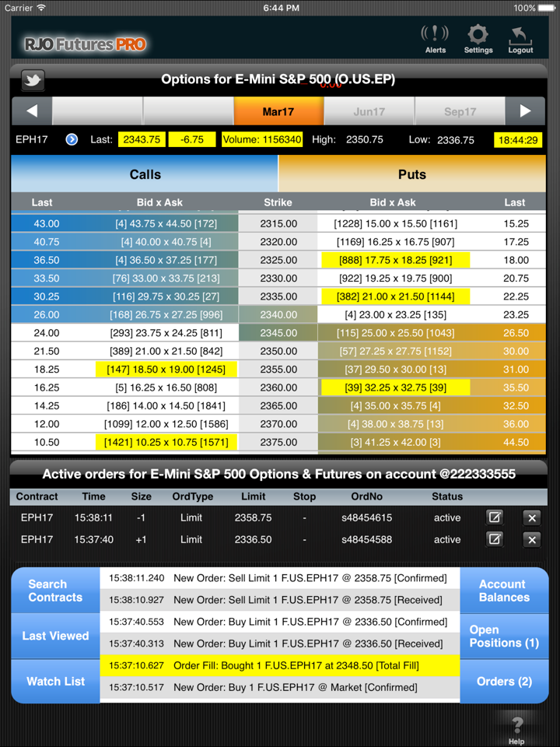Go to next expiration months
Image resolution: width=560 pixels, height=747 pixels.
click(525, 111)
